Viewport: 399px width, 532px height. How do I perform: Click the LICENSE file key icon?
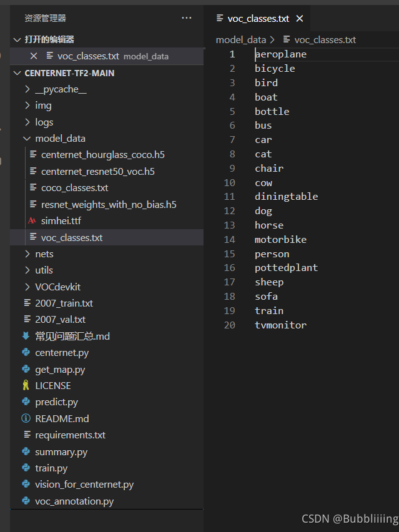click(26, 385)
